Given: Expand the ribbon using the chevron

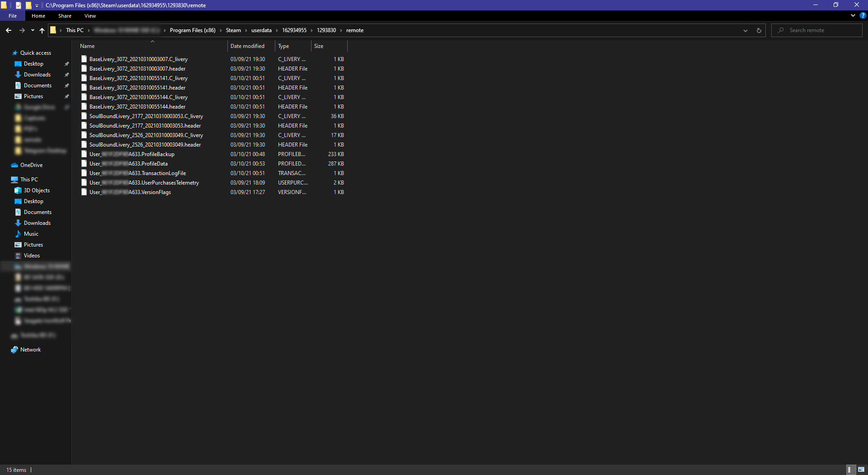Looking at the screenshot, I should pyautogui.click(x=853, y=15).
